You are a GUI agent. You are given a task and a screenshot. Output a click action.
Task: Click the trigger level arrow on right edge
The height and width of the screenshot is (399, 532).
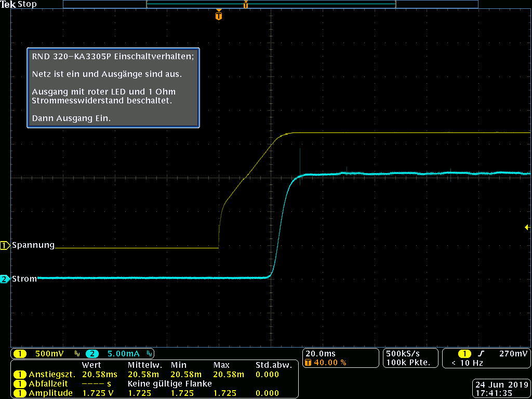528,228
